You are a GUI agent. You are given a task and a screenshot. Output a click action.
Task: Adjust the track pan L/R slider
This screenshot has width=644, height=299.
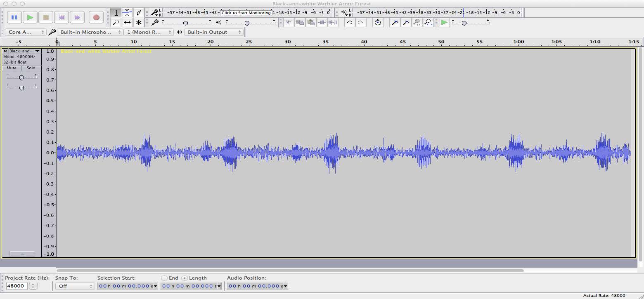click(21, 87)
